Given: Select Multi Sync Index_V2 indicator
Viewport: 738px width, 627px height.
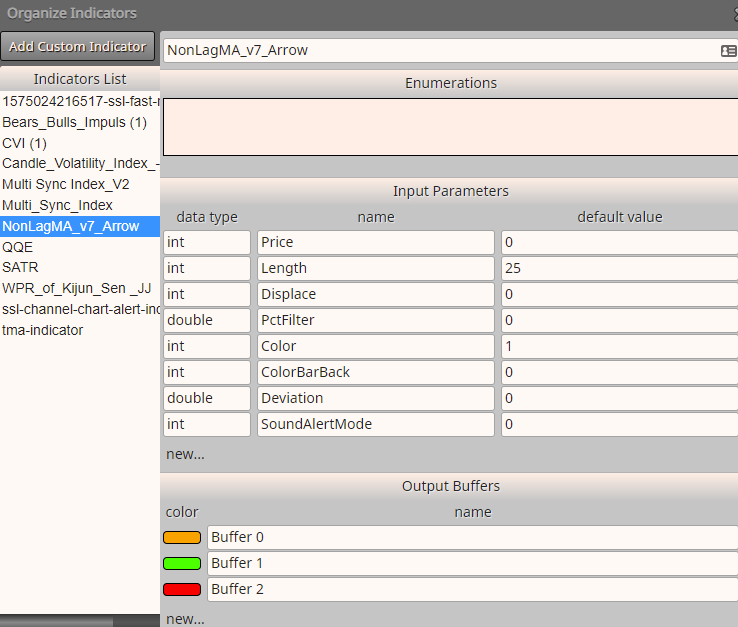Looking at the screenshot, I should [80, 184].
